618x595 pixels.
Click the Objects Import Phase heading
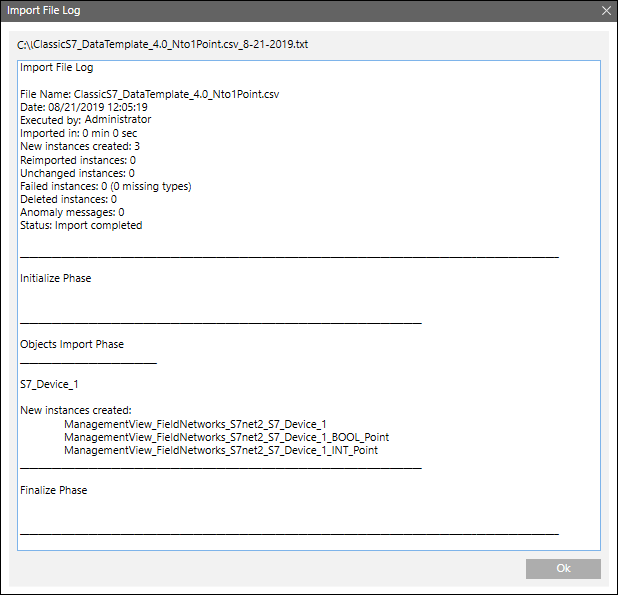(72, 344)
